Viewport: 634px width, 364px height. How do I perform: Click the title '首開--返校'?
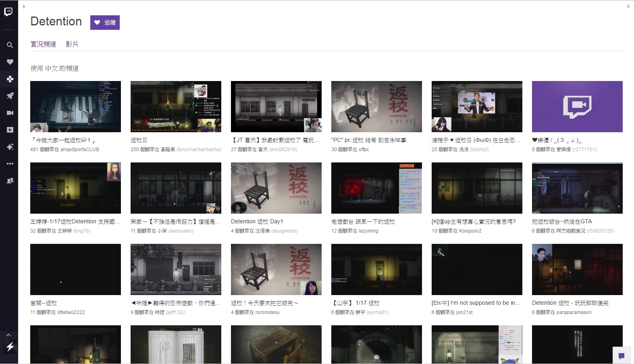click(x=44, y=303)
